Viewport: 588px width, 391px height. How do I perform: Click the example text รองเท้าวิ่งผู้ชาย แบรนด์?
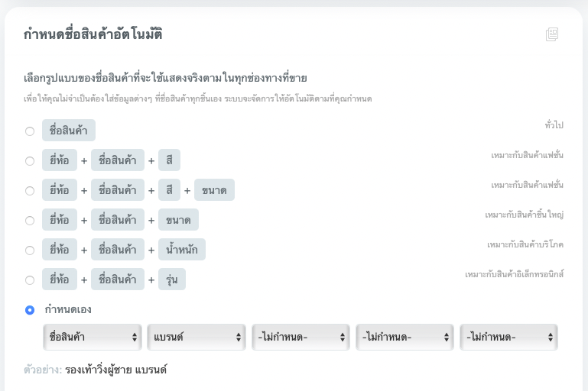pos(115,370)
